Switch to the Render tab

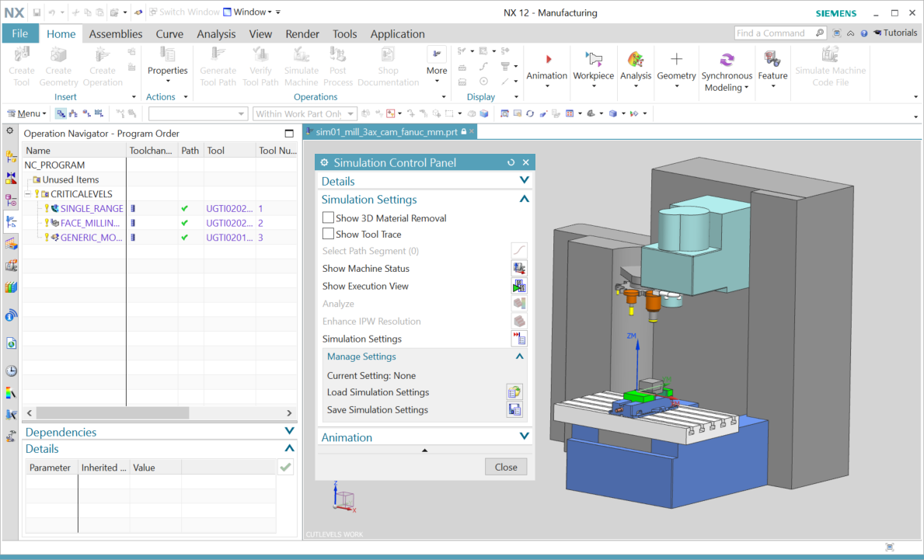(x=302, y=34)
